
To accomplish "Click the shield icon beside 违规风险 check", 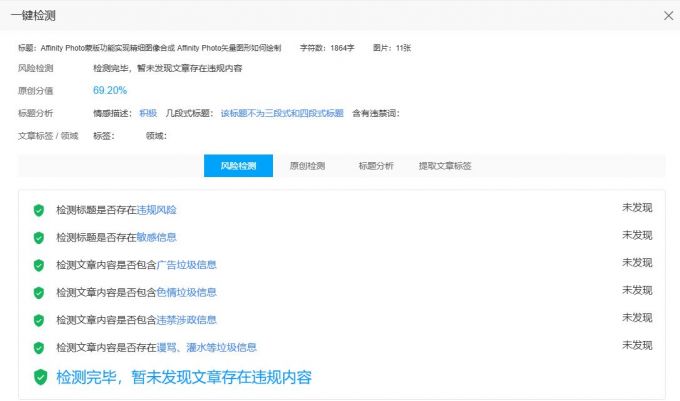I will 39,210.
